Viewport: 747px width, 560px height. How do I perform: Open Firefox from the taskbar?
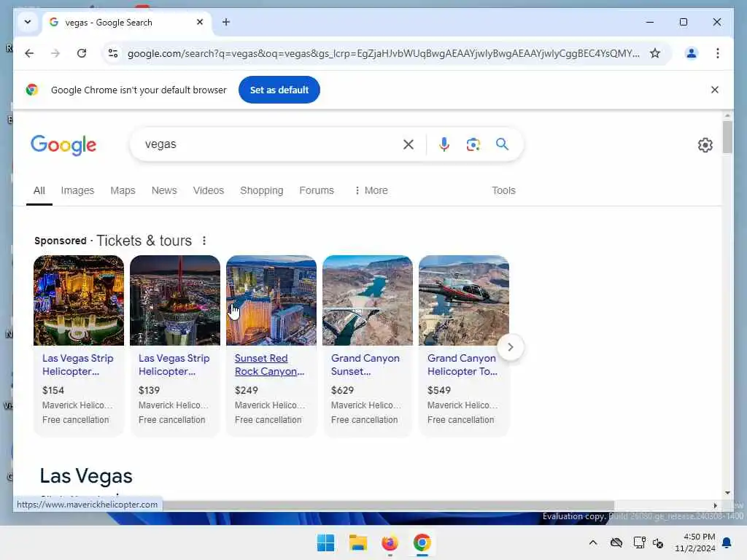pyautogui.click(x=390, y=542)
